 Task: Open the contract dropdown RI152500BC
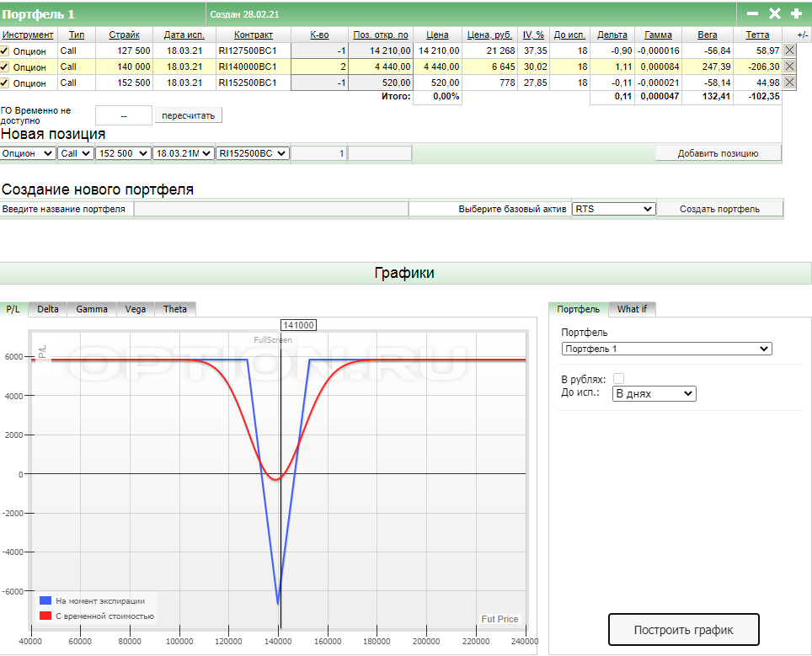pyautogui.click(x=252, y=153)
